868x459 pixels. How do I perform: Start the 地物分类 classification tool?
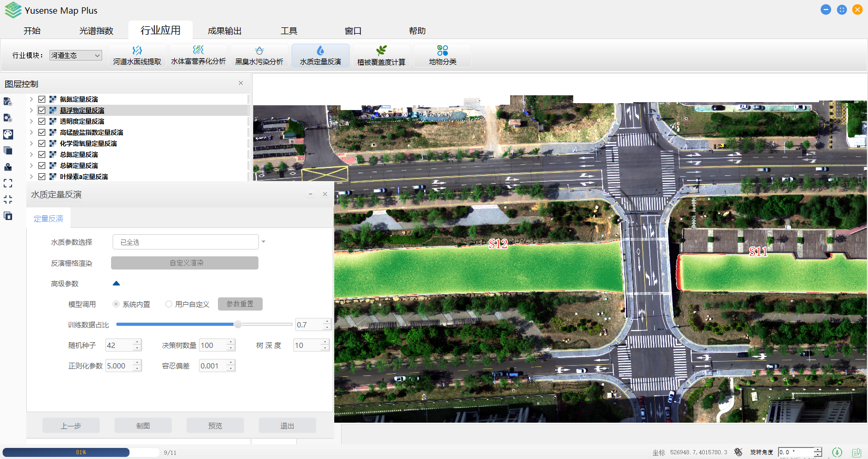442,55
